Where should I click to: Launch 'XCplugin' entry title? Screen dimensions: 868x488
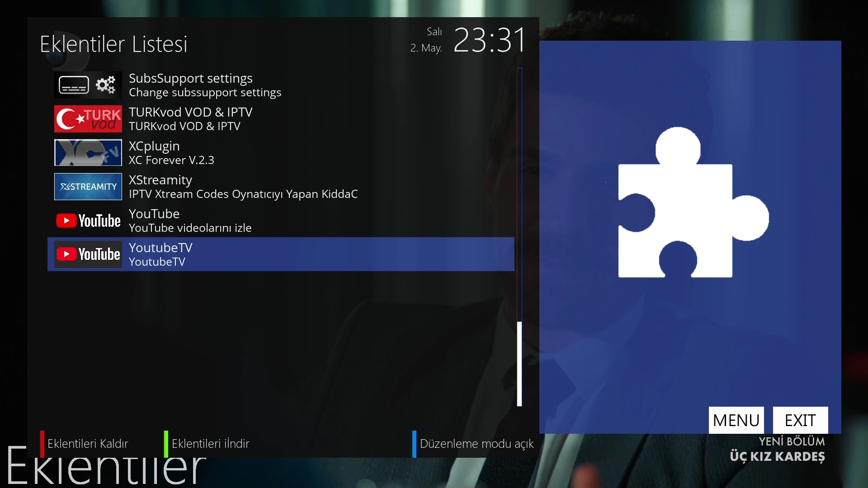pos(154,146)
